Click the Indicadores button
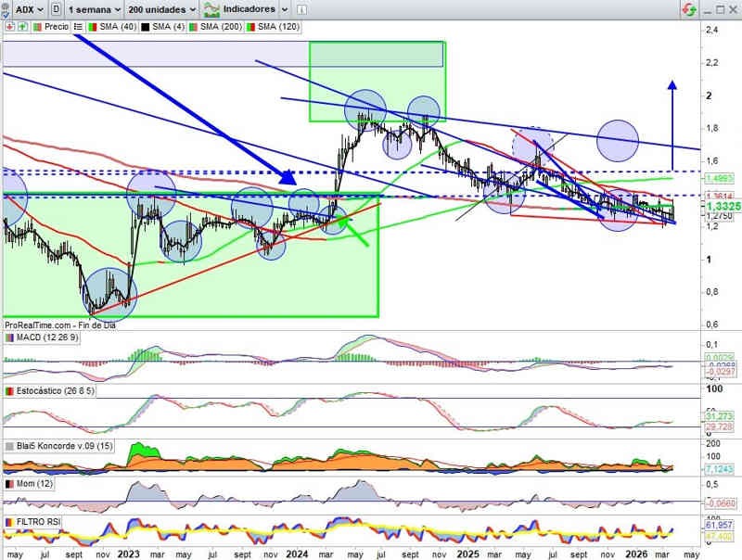Screen dimensions: 742x560 click(x=241, y=8)
